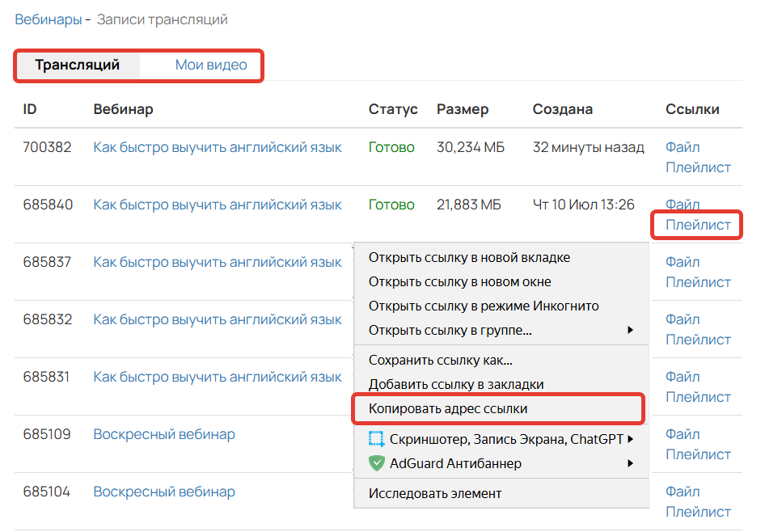Open webinar title link for ID 700382
Screen dimensions: 782x532
218,147
